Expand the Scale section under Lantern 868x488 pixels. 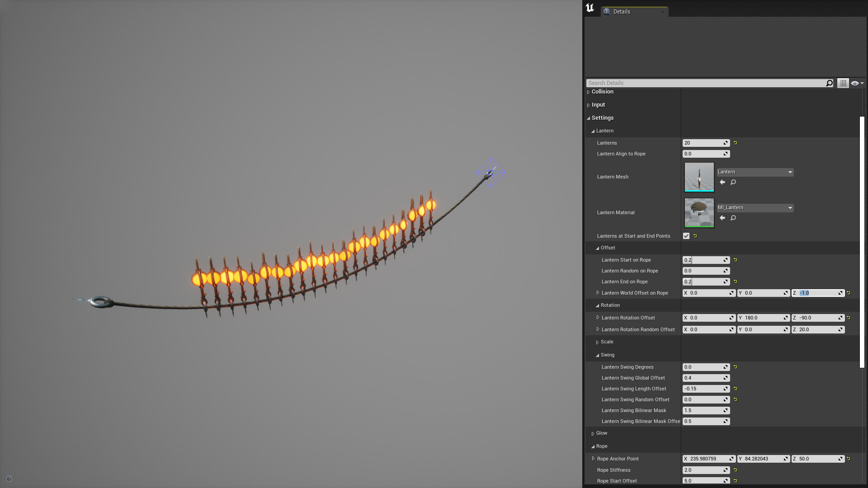[x=598, y=342]
